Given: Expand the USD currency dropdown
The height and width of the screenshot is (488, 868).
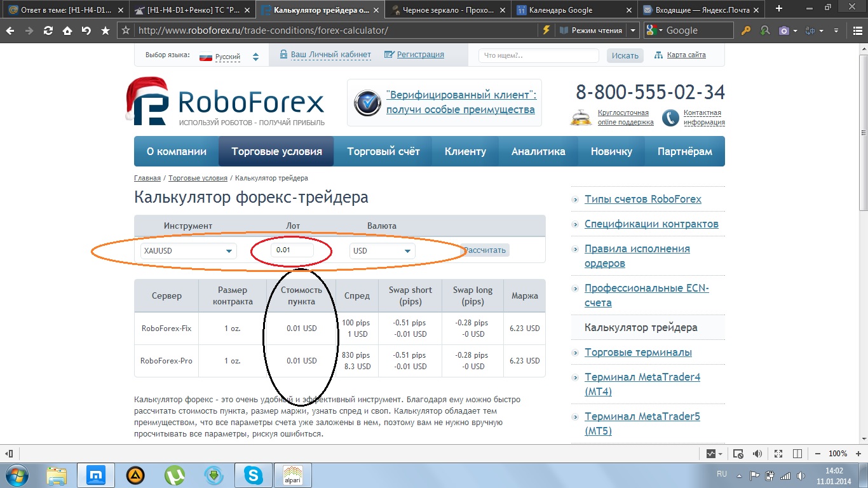Looking at the screenshot, I should coord(383,251).
